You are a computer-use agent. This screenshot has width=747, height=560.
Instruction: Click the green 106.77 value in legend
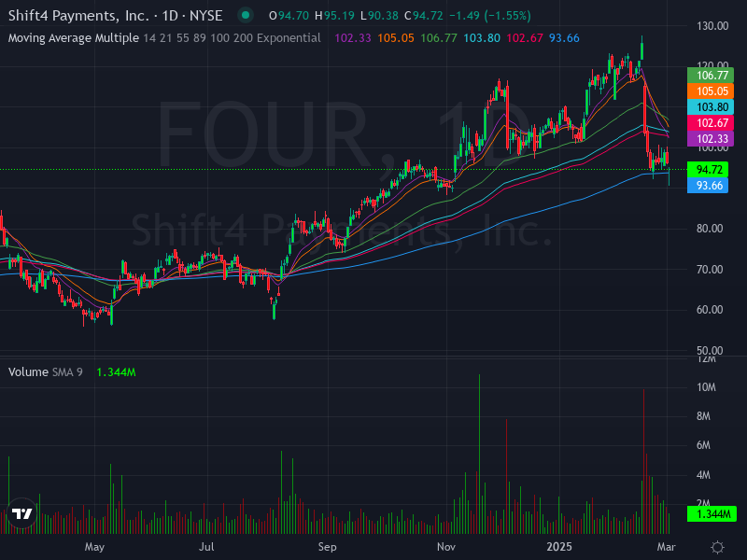[439, 38]
